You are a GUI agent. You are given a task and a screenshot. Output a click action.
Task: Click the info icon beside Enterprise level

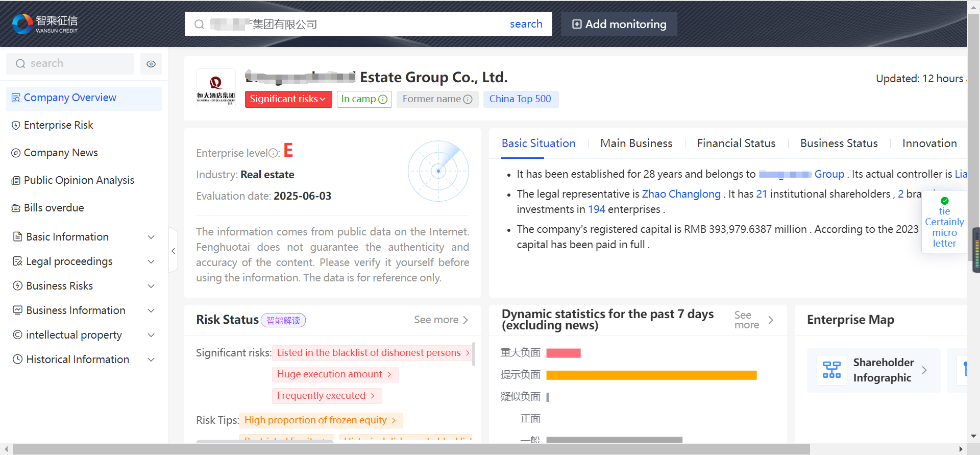click(x=273, y=153)
